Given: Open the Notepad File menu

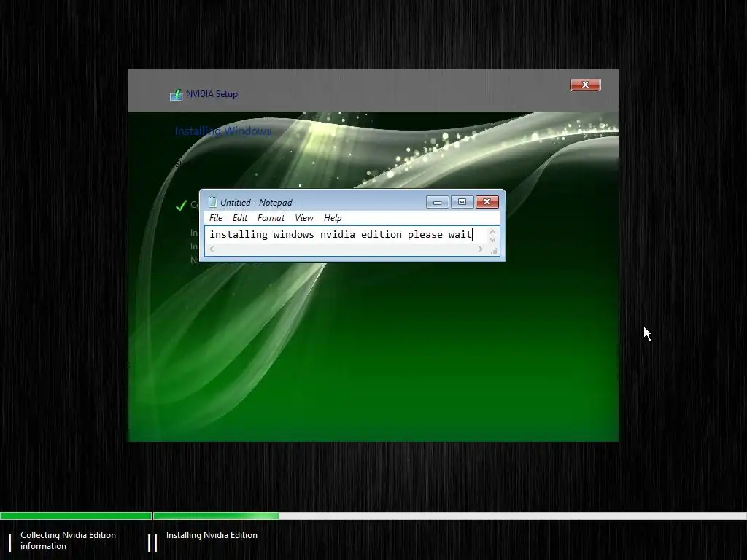Looking at the screenshot, I should pyautogui.click(x=216, y=217).
